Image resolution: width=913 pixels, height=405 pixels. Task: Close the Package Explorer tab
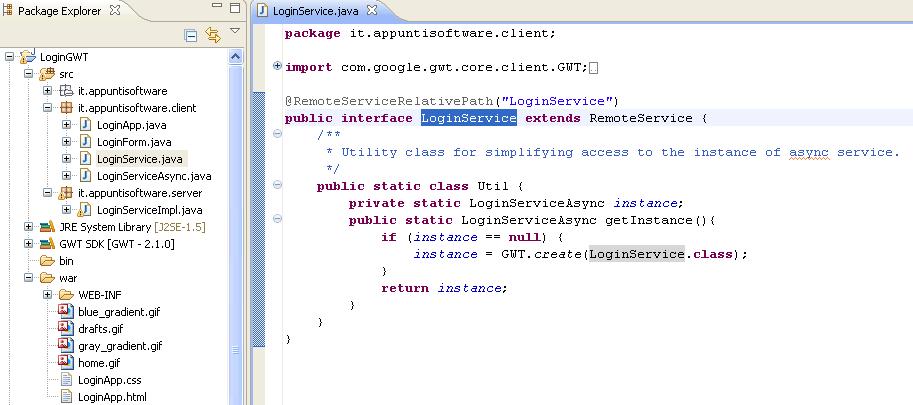115,10
